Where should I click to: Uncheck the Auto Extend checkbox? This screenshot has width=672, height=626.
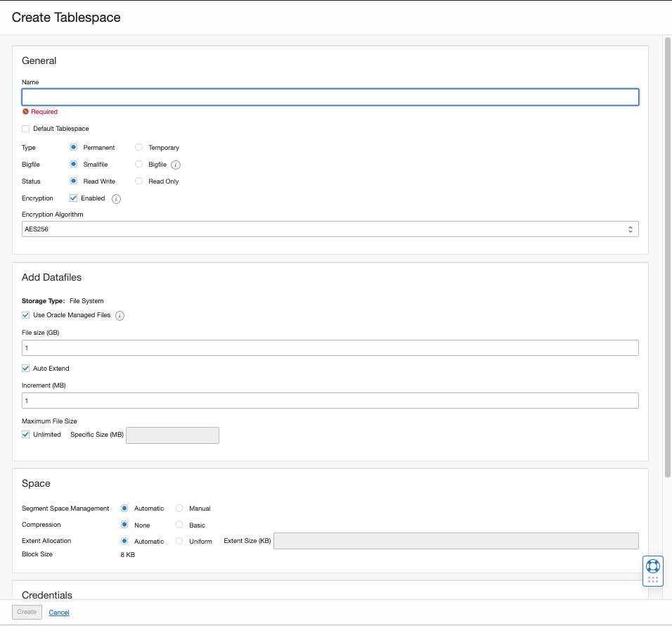[x=26, y=369]
